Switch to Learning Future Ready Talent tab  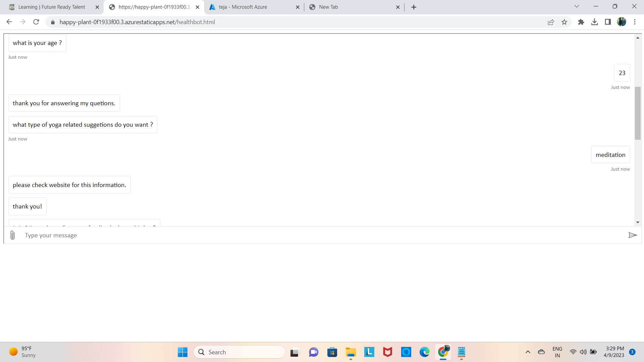pos(52,7)
